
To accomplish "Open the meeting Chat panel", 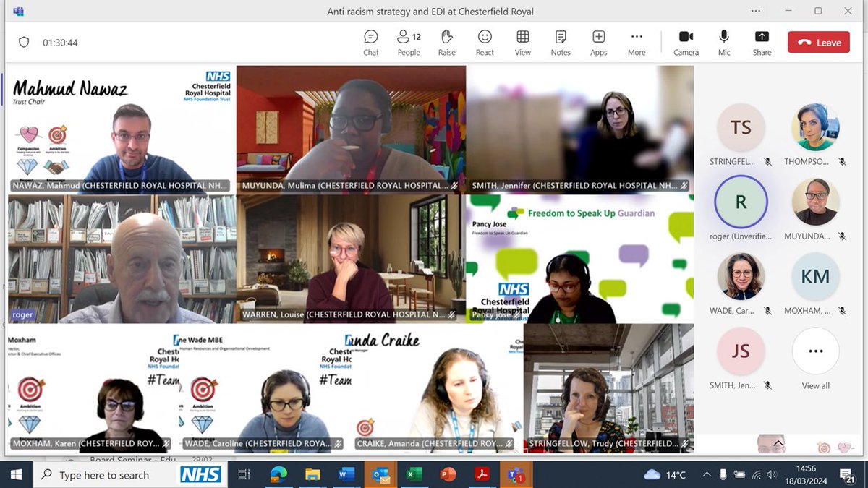I will tap(371, 43).
